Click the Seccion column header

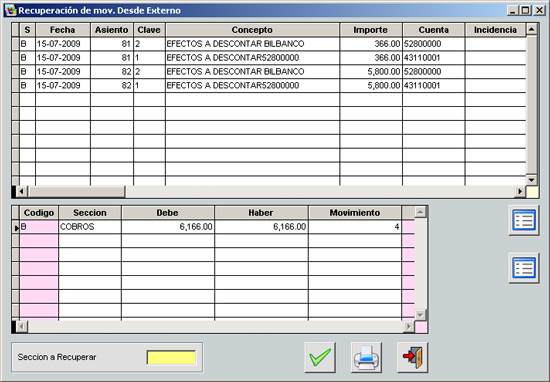(x=90, y=213)
